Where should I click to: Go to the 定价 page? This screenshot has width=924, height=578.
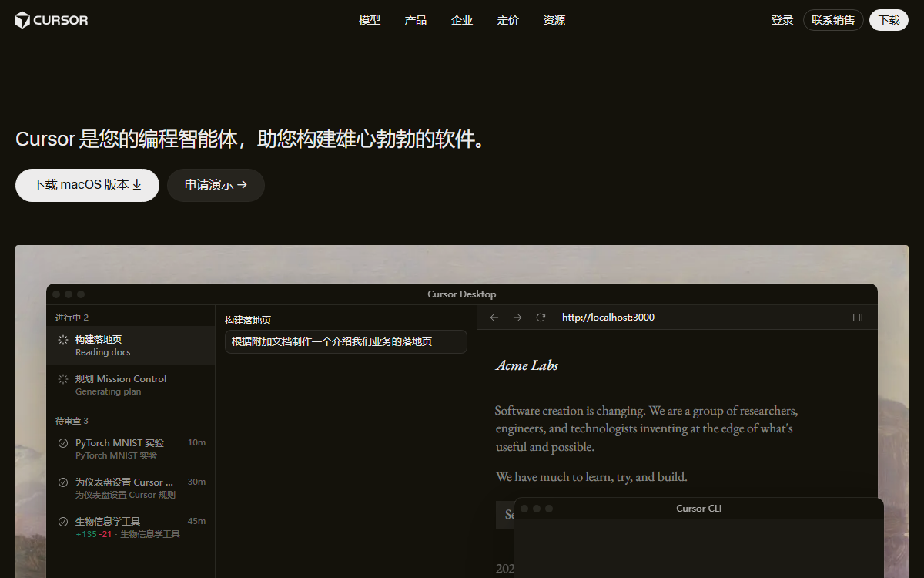(508, 20)
